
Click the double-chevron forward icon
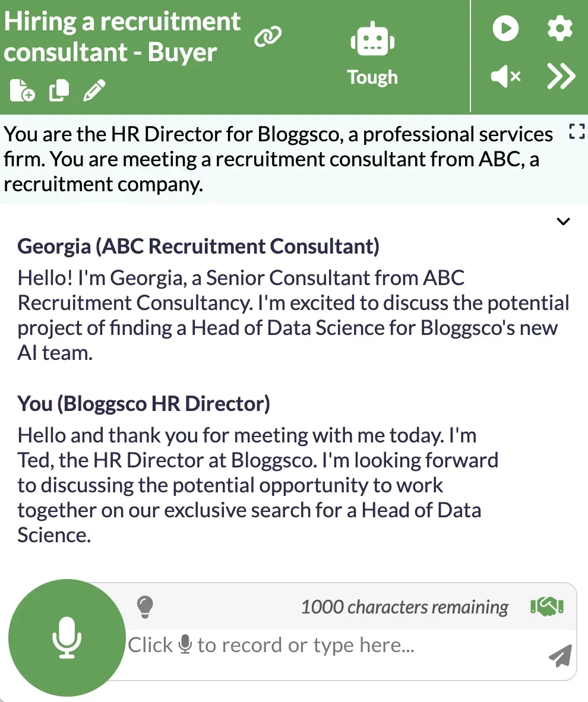click(x=561, y=76)
